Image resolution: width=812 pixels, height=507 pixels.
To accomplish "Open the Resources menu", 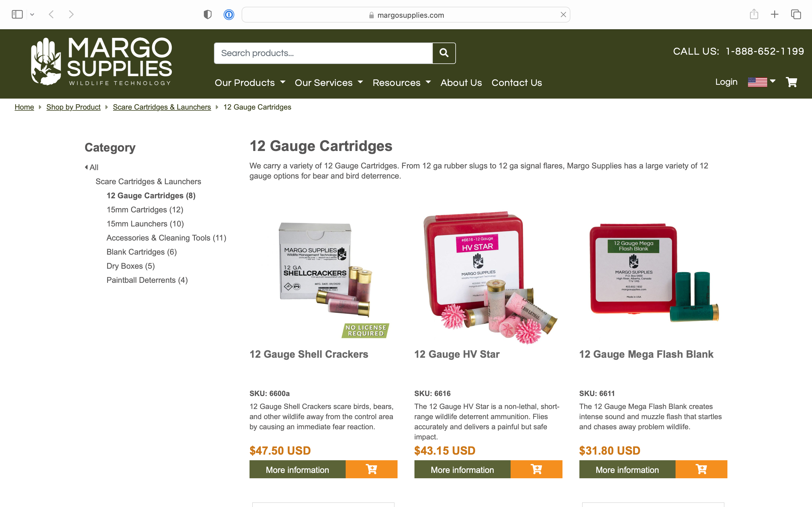I will (402, 83).
